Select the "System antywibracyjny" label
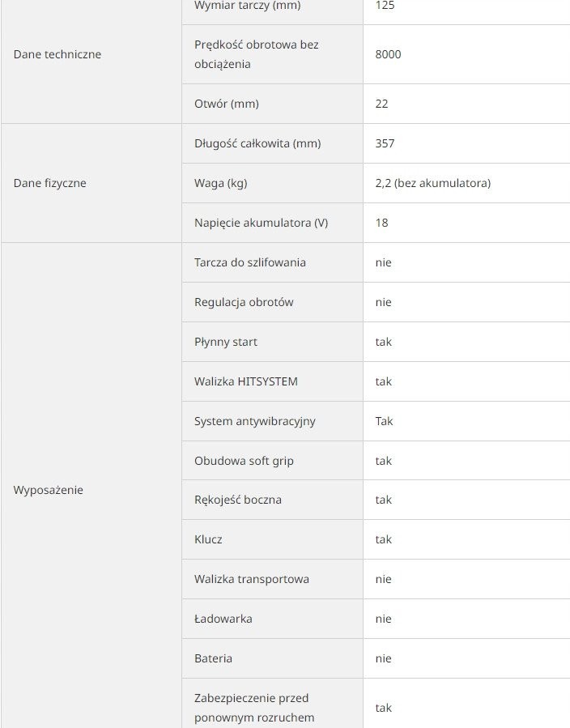The width and height of the screenshot is (570, 728). [255, 421]
